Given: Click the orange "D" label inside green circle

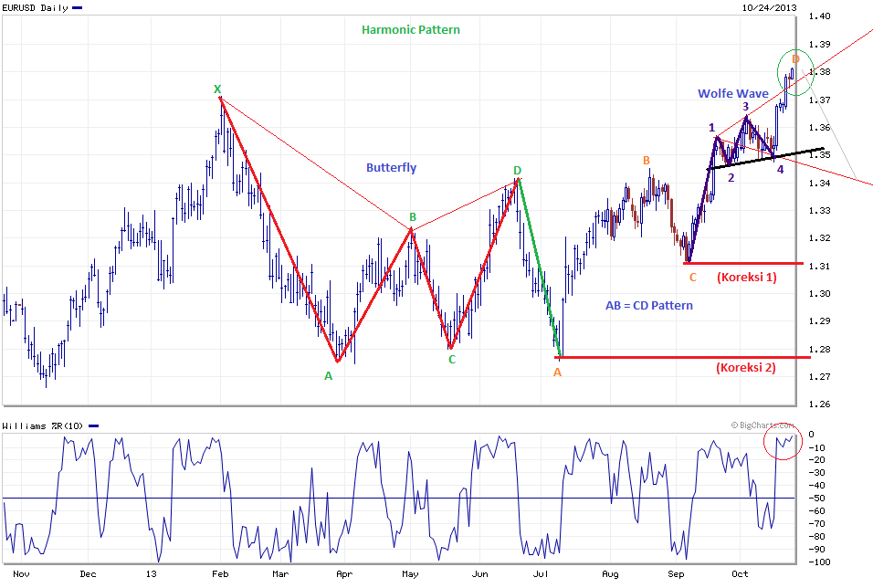Looking at the screenshot, I should coord(795,59).
